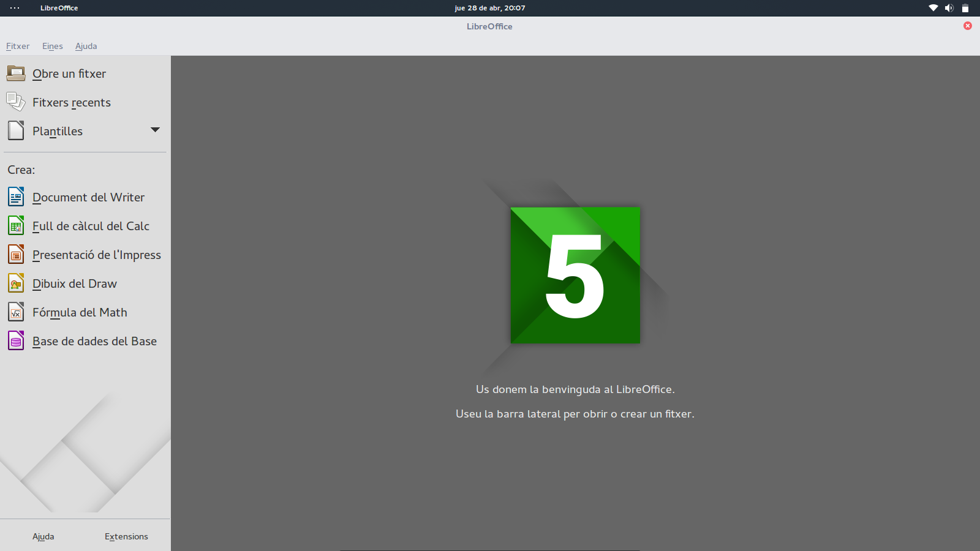Click the Ajuda button at sidebar bottom

coord(43,536)
